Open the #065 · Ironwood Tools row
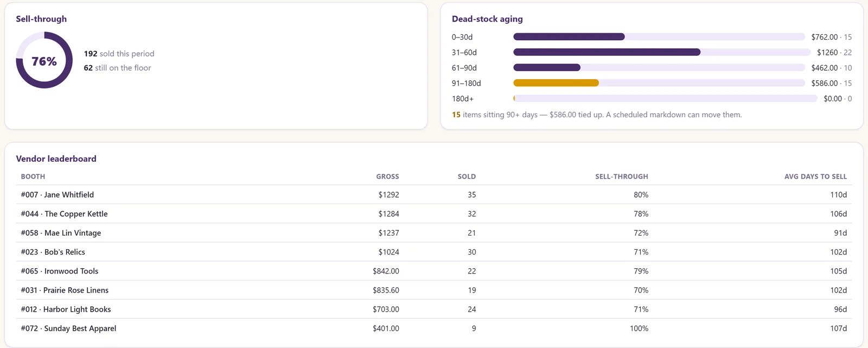 [x=434, y=271]
